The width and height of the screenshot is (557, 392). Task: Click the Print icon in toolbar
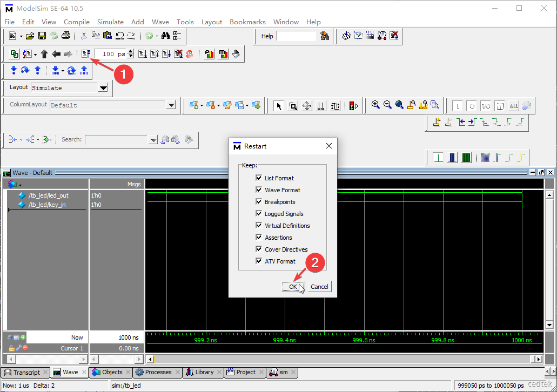tap(66, 36)
